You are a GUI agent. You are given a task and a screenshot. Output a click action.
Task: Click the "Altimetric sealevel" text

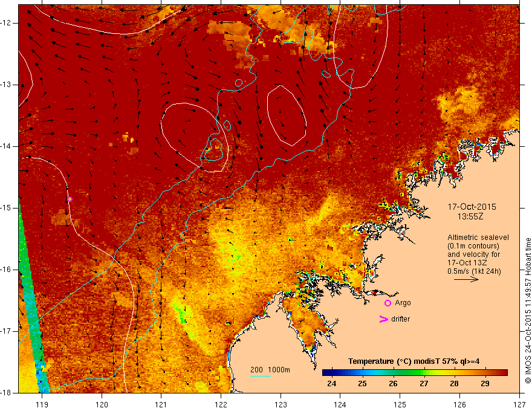478,238
